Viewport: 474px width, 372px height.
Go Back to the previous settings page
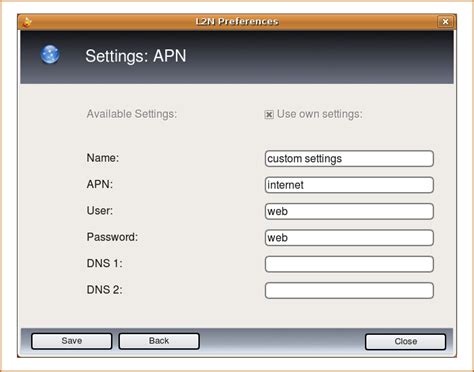[159, 341]
